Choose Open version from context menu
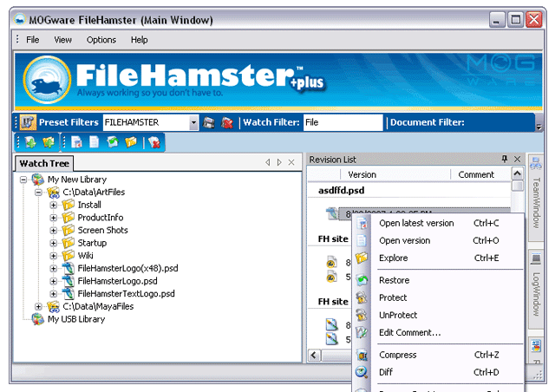This screenshot has height=392, width=555. click(x=438, y=240)
